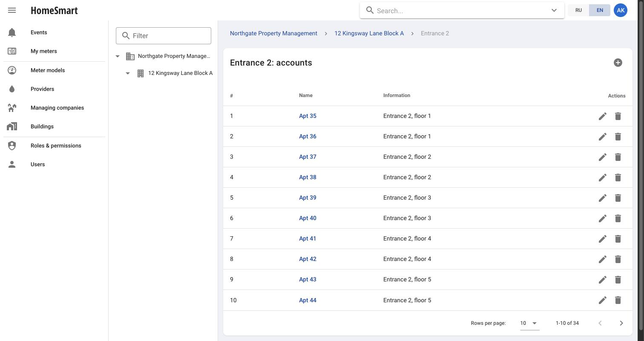The height and width of the screenshot is (341, 644).
Task: Click the tree Filter input field
Action: click(164, 36)
